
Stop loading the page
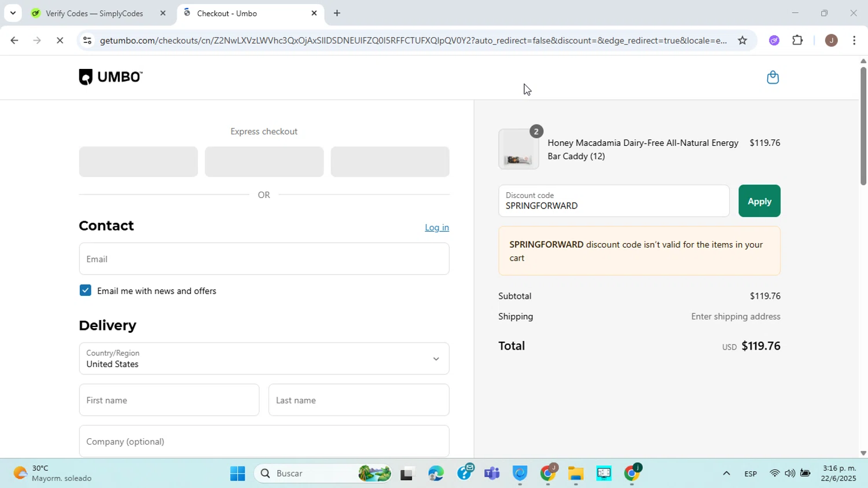tap(60, 41)
